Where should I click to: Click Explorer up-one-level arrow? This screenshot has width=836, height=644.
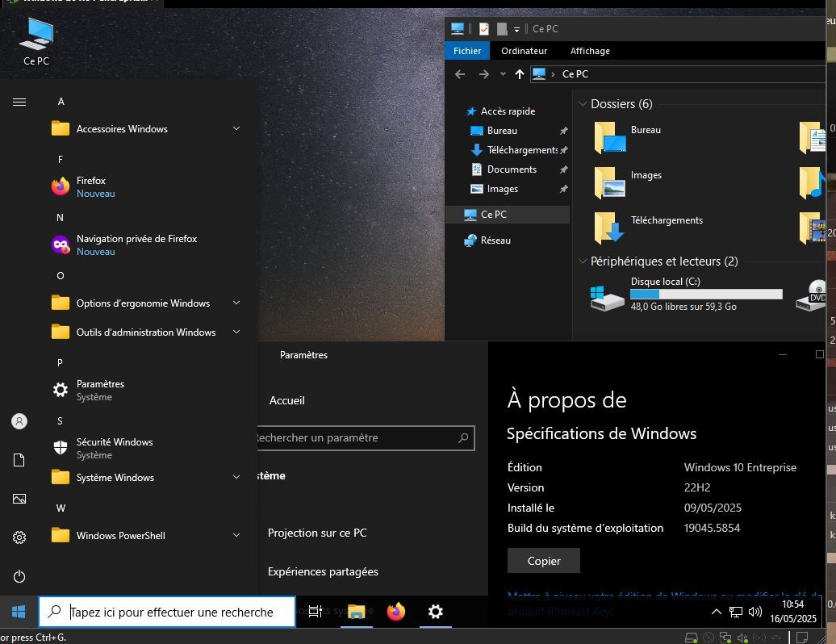(x=520, y=74)
